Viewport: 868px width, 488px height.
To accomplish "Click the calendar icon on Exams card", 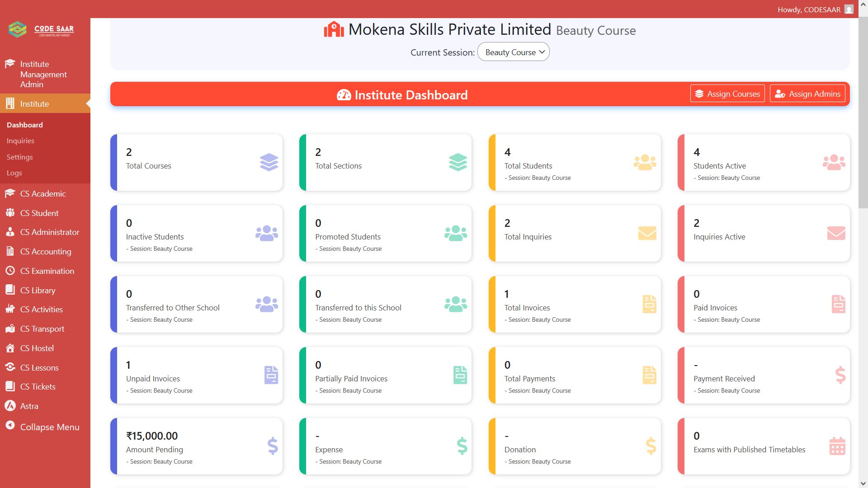I will click(837, 446).
